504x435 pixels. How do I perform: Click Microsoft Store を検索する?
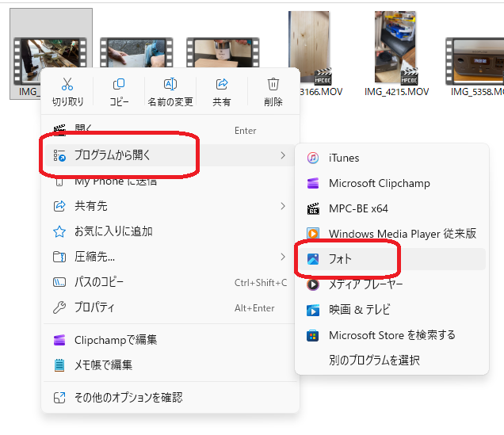pos(391,335)
